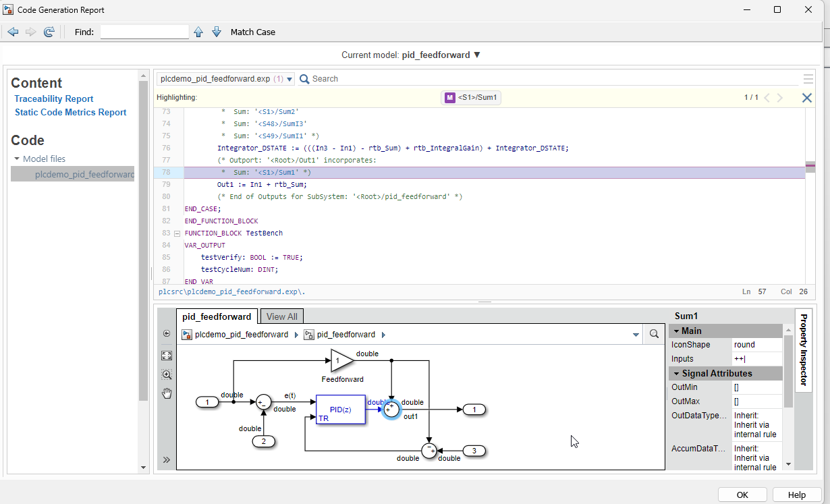Click Fit to View diagram icon

[x=167, y=355]
